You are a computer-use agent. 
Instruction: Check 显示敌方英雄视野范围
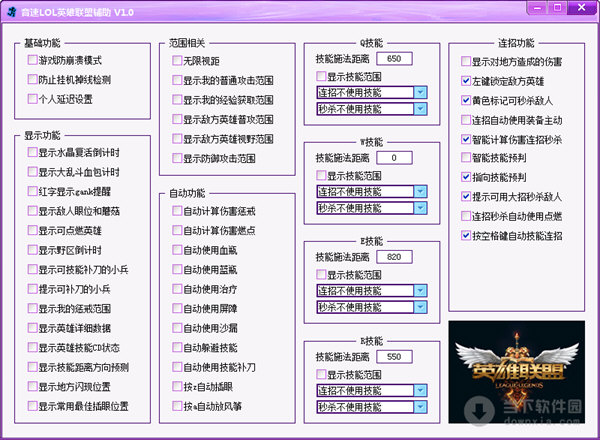(177, 139)
